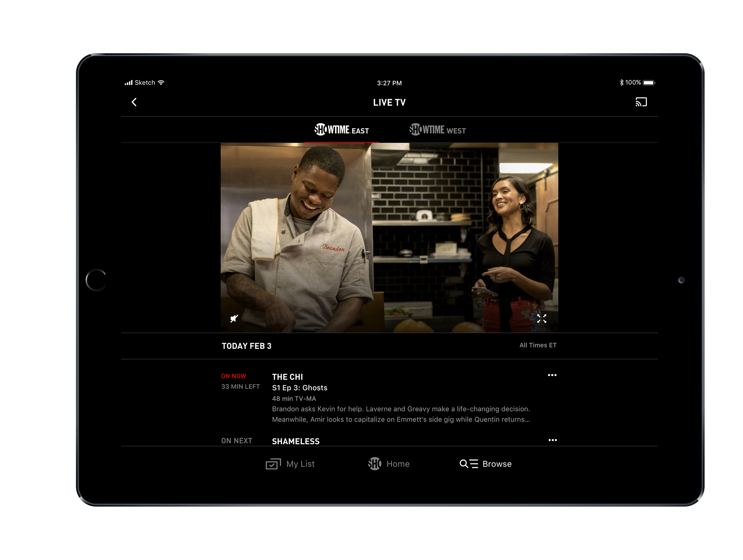The width and height of the screenshot is (743, 560).
Task: Open more options for The Chi
Action: point(552,375)
